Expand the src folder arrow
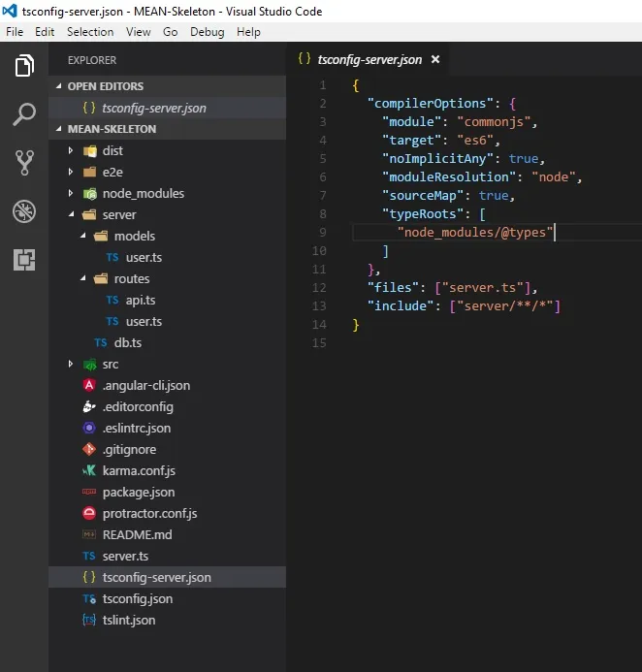Viewport: 642px width, 672px height. point(71,364)
